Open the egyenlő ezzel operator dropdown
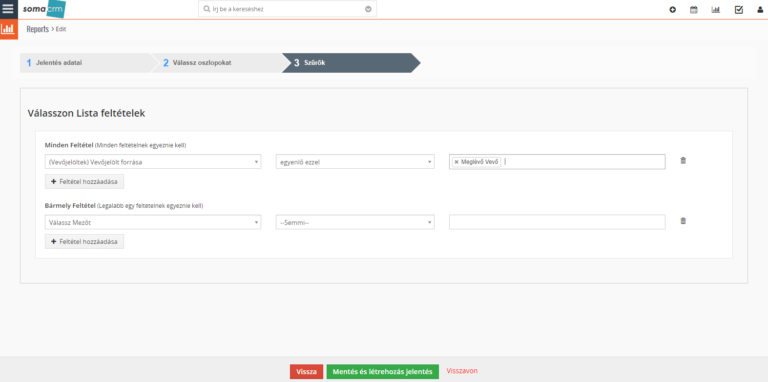This screenshot has height=382, width=768. click(x=355, y=162)
